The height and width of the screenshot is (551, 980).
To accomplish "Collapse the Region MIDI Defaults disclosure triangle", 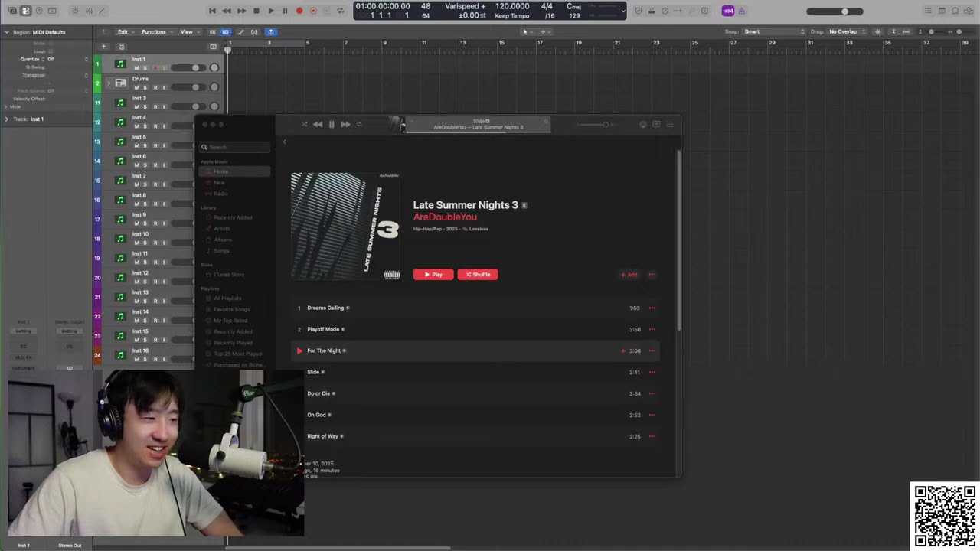I will (x=7, y=32).
